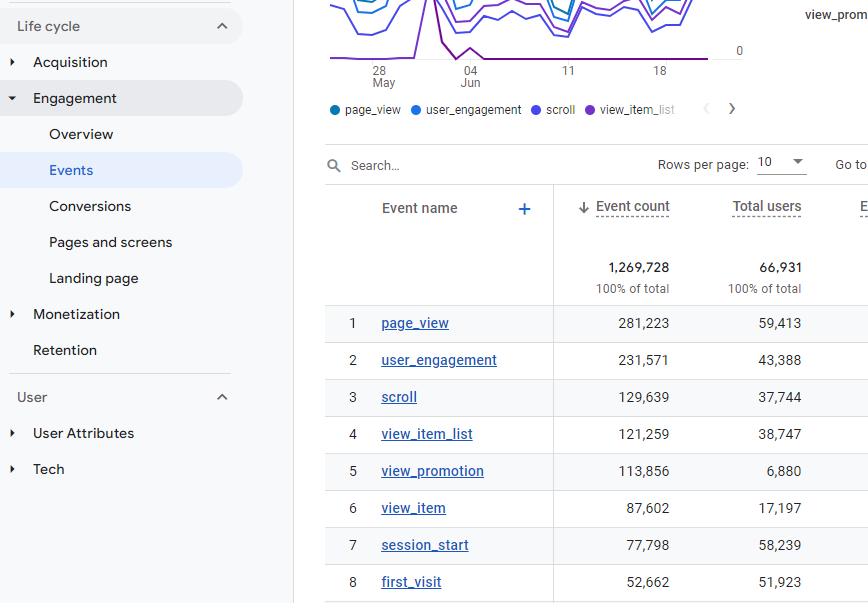Click the User Attributes label
The image size is (868, 603).
point(84,433)
